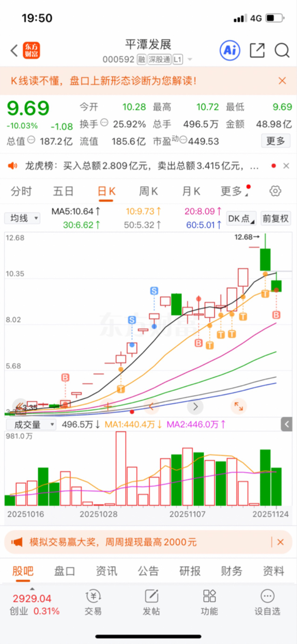Select the 日K tab

pos(106,191)
